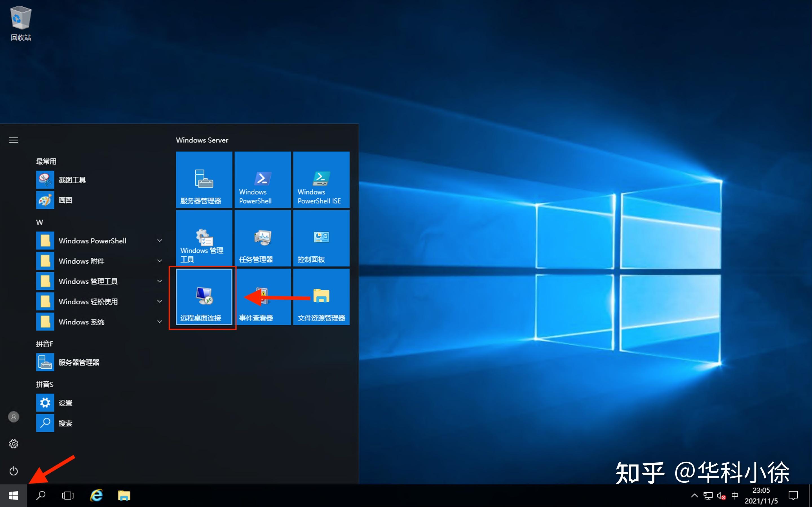812x507 pixels.
Task: Open the Event Viewer tile
Action: pos(262,297)
